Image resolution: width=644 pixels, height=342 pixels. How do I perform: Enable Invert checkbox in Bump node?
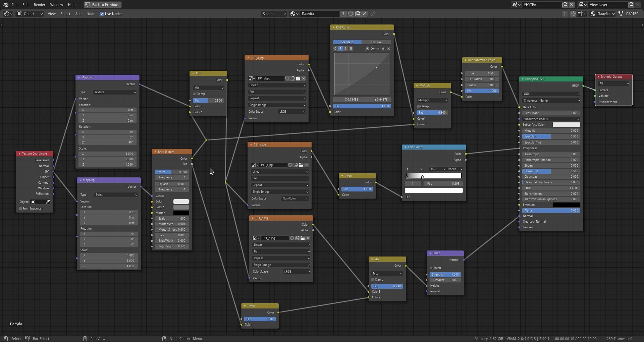[x=431, y=268]
